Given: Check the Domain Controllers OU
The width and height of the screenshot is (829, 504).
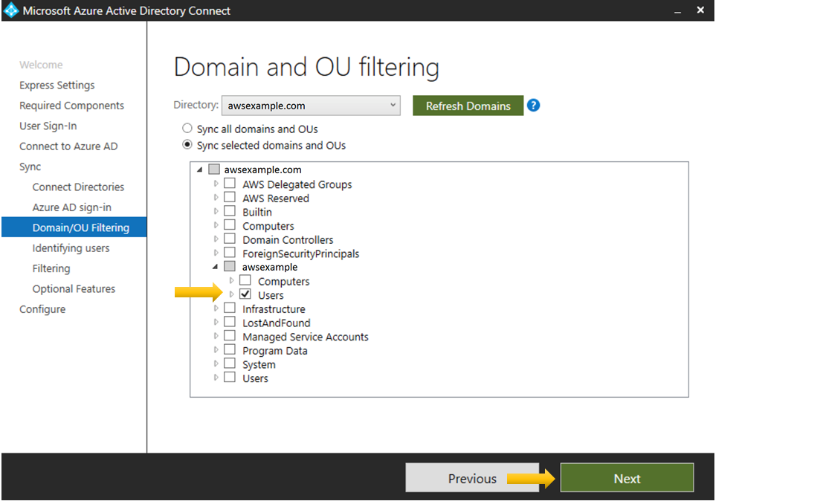Looking at the screenshot, I should [229, 239].
